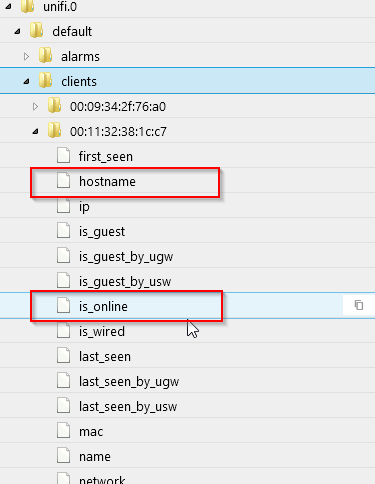Click the is_online state file icon
This screenshot has width=375, height=484.
point(63,306)
